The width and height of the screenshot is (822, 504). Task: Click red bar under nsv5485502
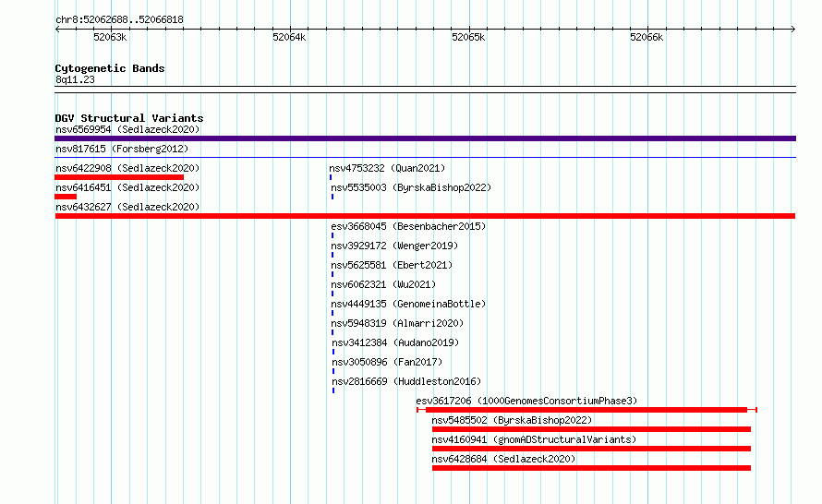[591, 429]
